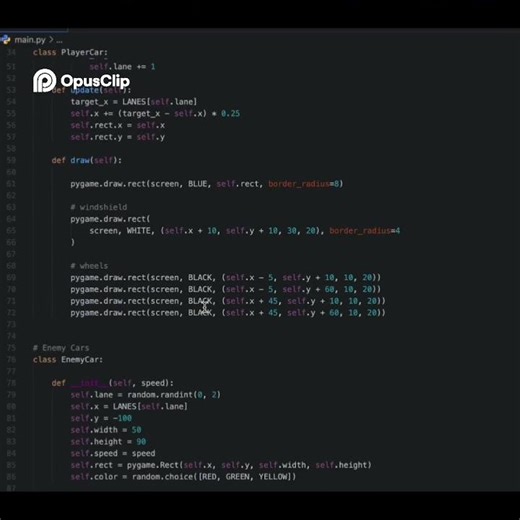Click 'self.x = LANES[self.lane]' on line 80
The image size is (520, 520).
(x=129, y=406)
